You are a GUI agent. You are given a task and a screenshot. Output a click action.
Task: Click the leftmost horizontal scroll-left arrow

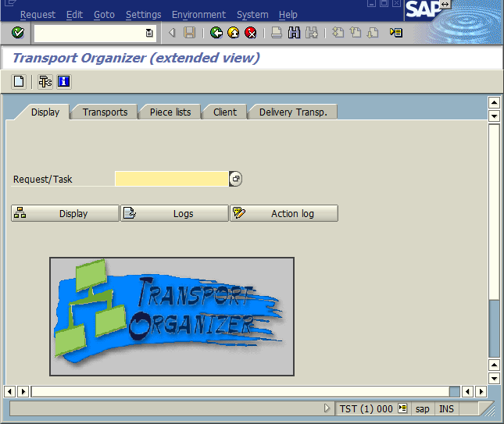tap(9, 391)
